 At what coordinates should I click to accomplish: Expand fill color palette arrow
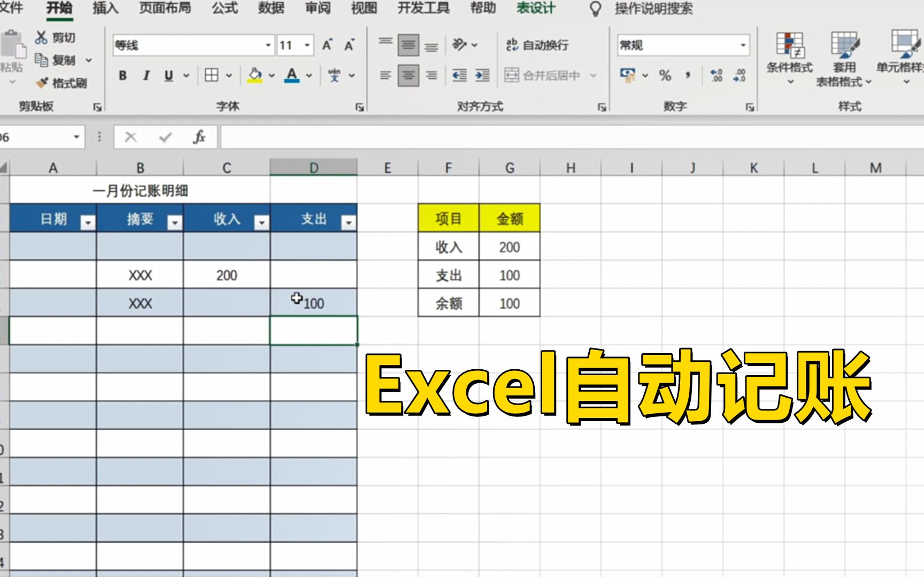(x=272, y=75)
